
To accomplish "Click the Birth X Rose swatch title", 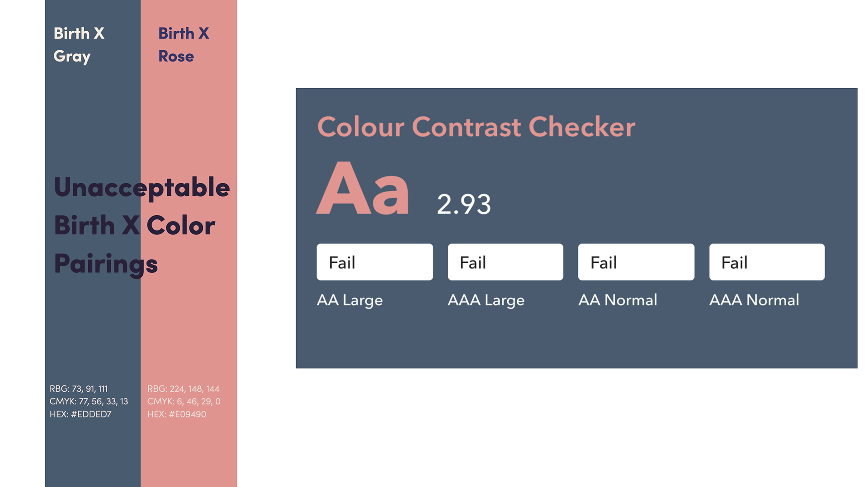I will click(184, 44).
